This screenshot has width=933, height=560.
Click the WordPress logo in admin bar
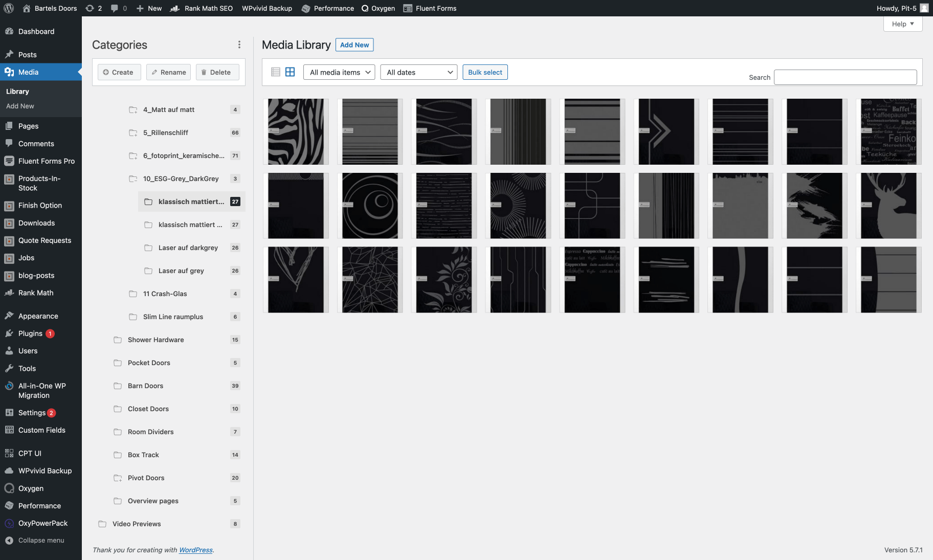pyautogui.click(x=8, y=8)
